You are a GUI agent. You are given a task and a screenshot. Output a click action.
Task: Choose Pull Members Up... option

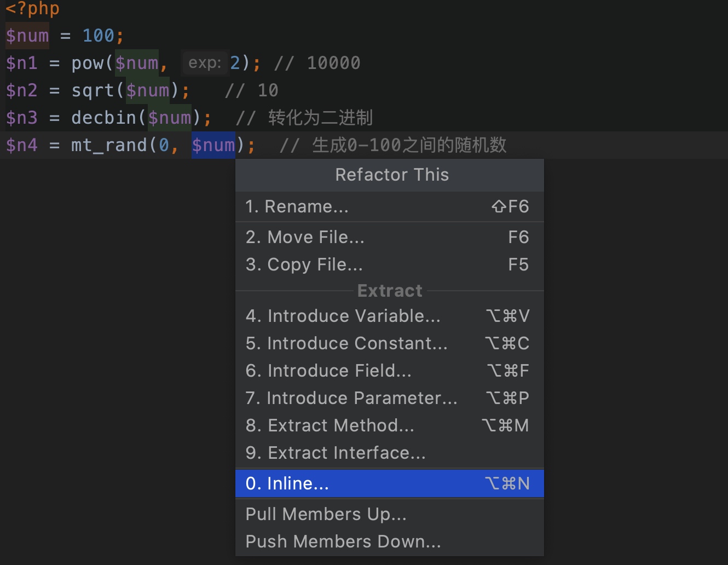(x=390, y=514)
